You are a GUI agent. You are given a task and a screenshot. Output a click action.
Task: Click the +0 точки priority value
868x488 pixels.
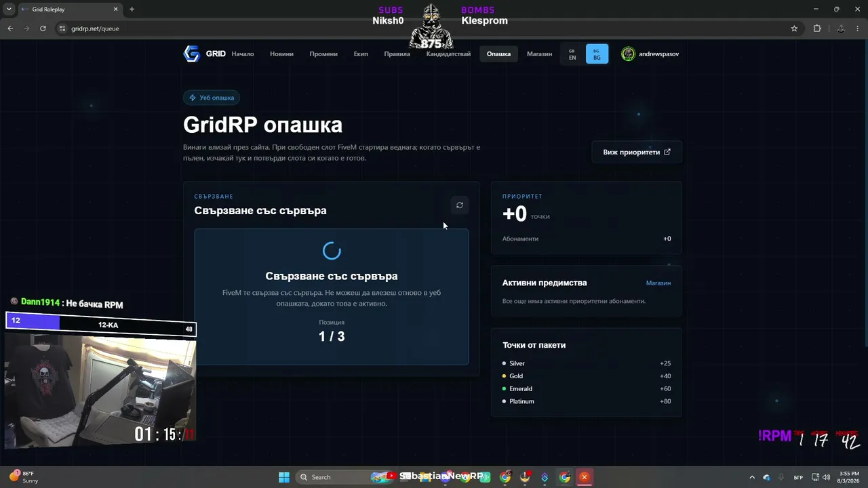pos(526,213)
